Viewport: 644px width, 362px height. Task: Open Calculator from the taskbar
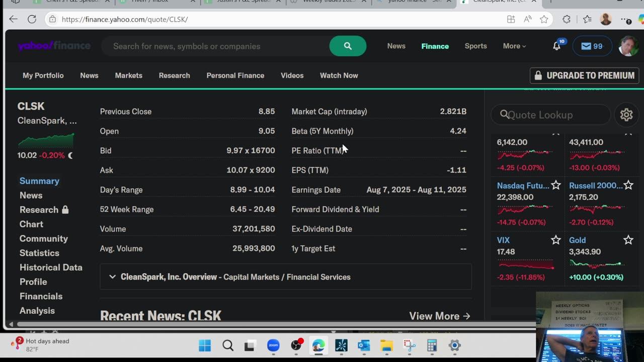tap(432, 345)
